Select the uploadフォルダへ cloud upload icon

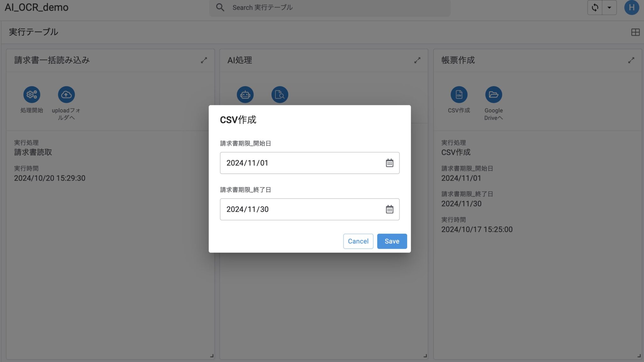tap(66, 94)
